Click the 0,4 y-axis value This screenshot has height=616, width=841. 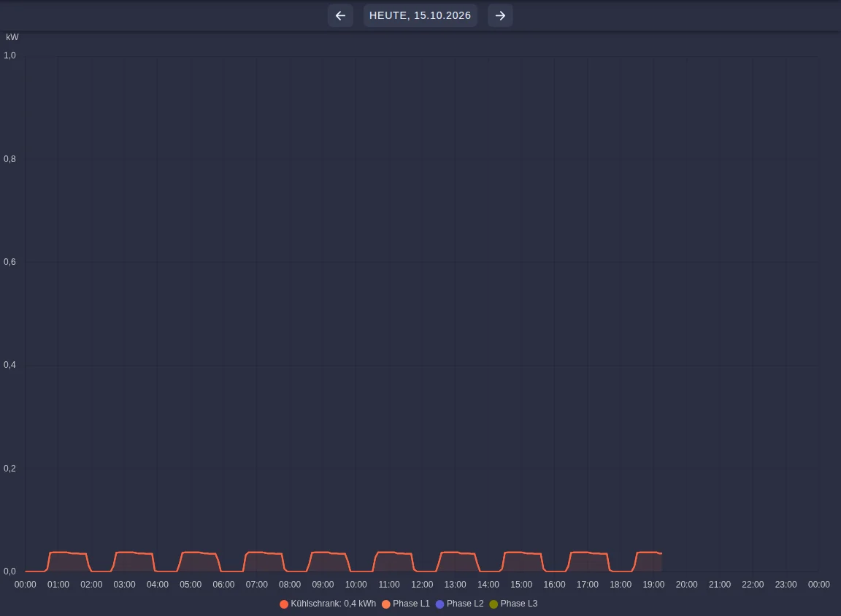pos(9,364)
